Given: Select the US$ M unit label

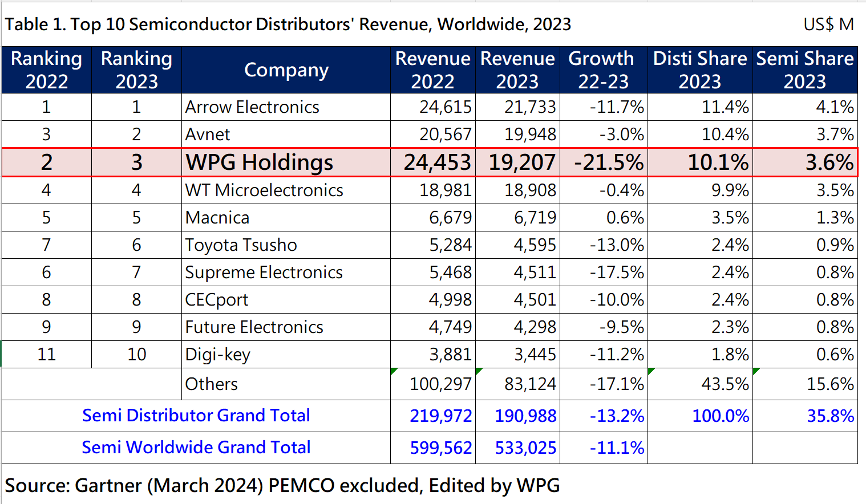Looking at the screenshot, I should [x=828, y=25].
